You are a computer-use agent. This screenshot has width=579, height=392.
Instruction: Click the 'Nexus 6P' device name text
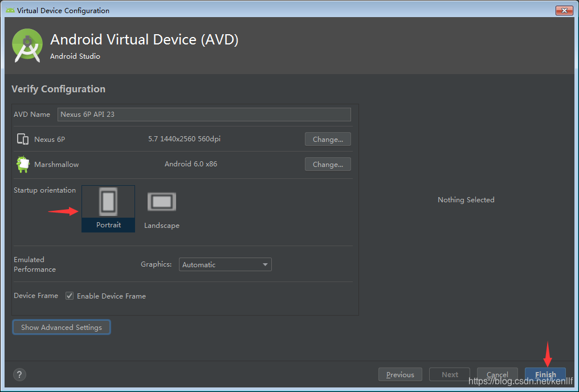click(x=50, y=140)
